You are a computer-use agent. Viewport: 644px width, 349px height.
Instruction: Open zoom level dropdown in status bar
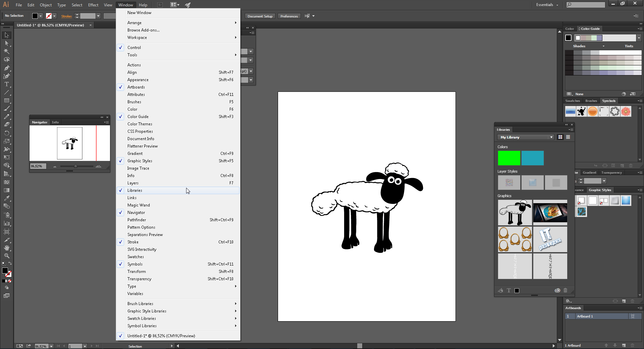[51, 346]
